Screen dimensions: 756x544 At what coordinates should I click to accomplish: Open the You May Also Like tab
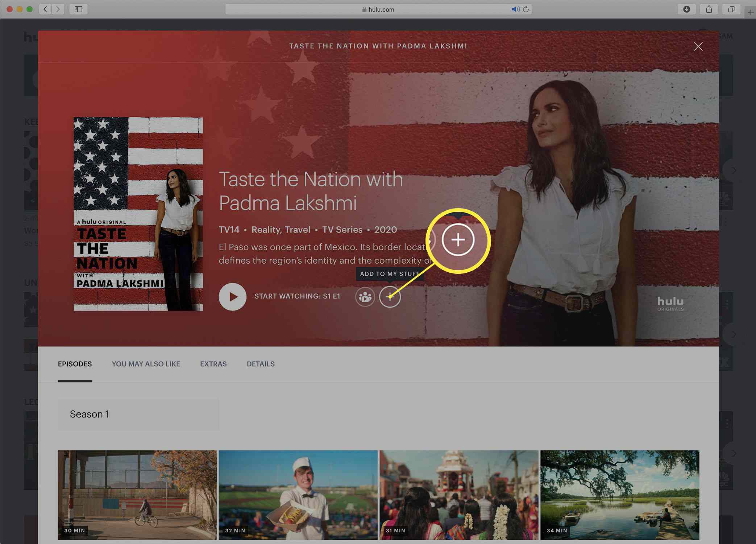pos(146,364)
